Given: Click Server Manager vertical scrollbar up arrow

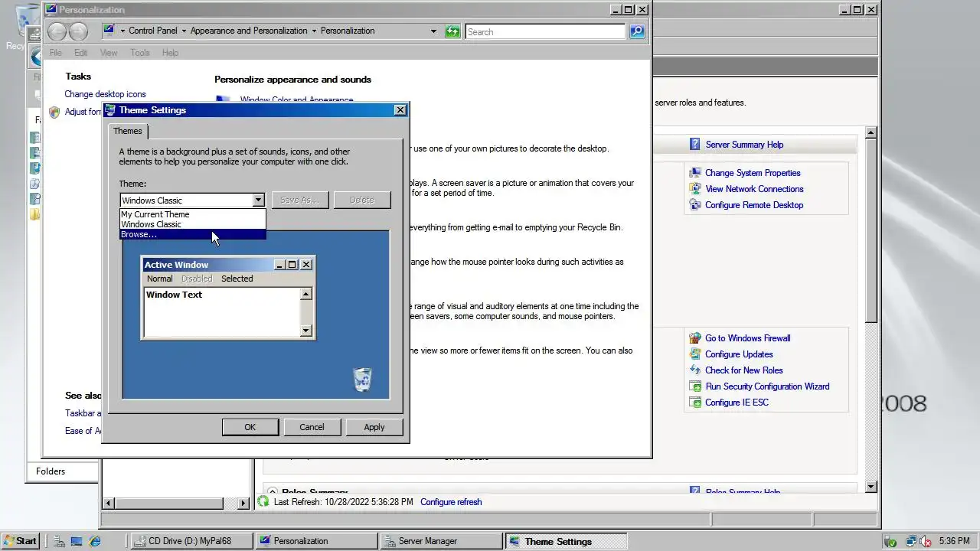Looking at the screenshot, I should click(871, 133).
